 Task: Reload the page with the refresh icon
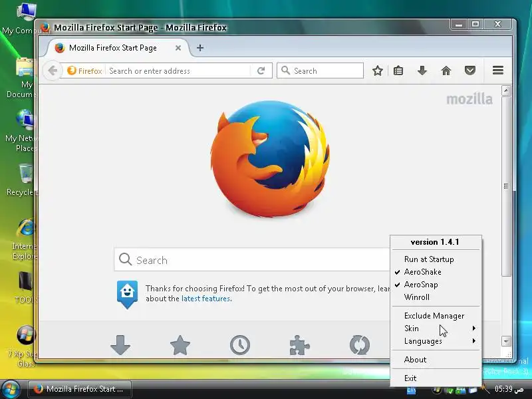click(261, 71)
